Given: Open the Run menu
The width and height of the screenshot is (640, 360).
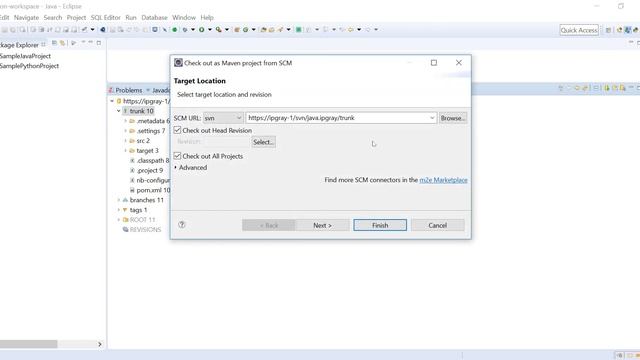Looking at the screenshot, I should click(x=131, y=18).
